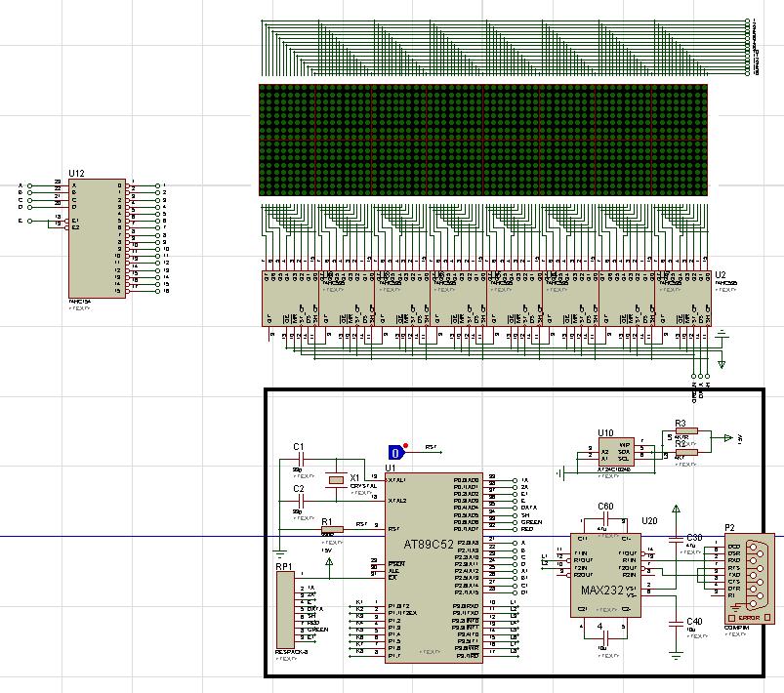Select the AT24C1024 EEPROM chip U10

[x=616, y=452]
